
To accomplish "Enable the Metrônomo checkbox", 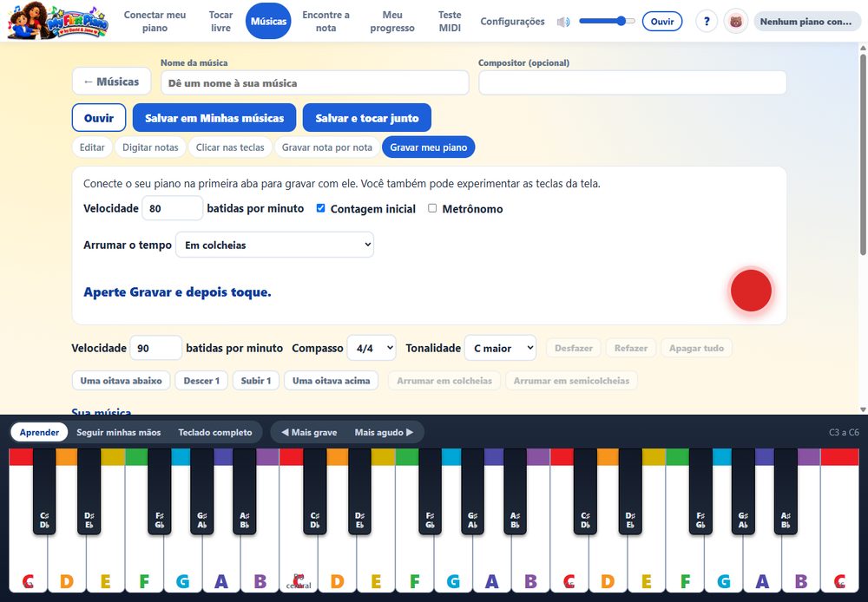I will coord(432,208).
